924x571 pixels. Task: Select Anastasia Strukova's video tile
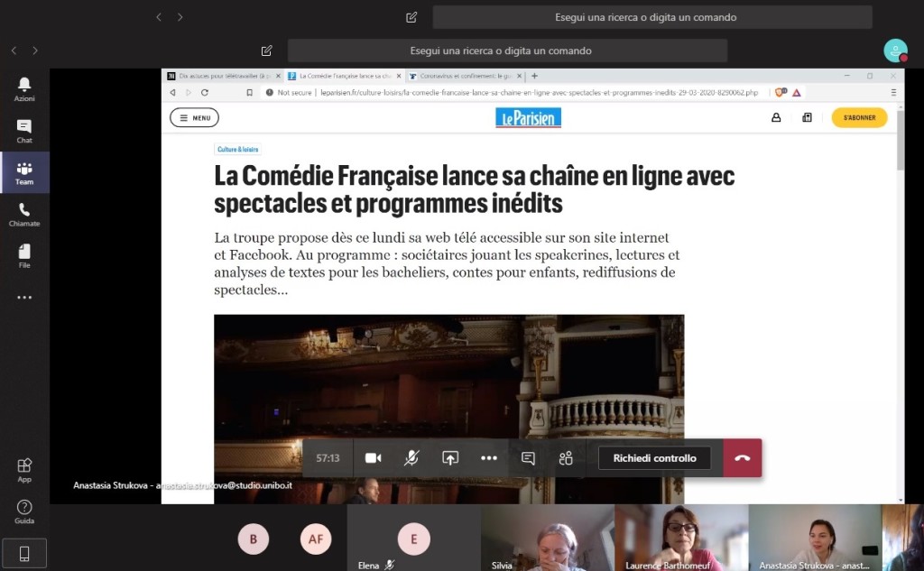pyautogui.click(x=815, y=538)
